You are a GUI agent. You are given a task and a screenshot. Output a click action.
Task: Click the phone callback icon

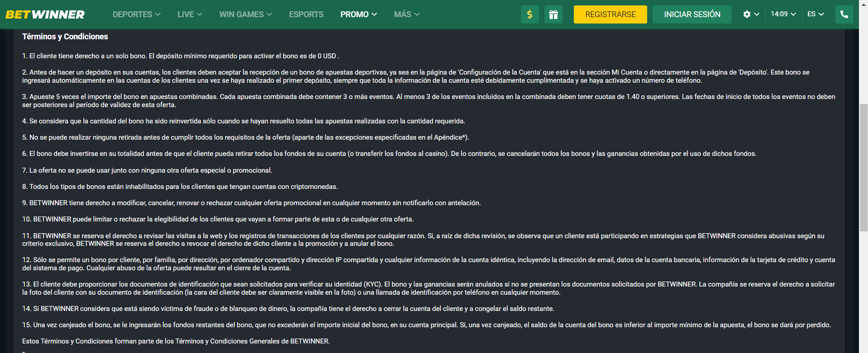pos(844,14)
